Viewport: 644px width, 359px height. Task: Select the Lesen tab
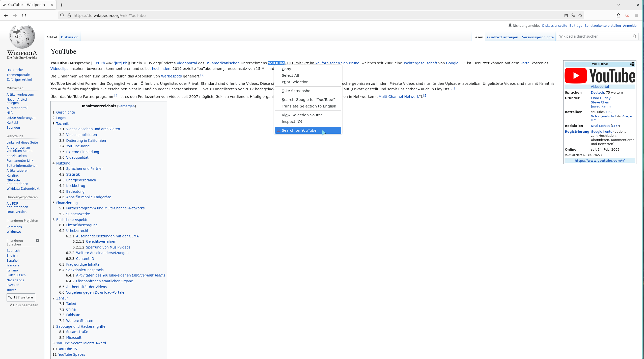[478, 37]
